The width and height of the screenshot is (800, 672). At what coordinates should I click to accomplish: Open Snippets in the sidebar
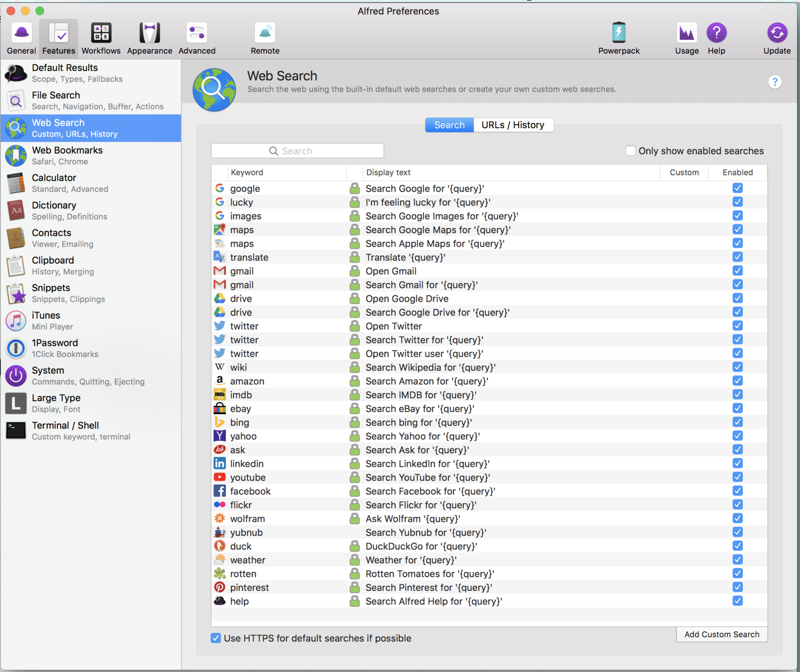91,293
